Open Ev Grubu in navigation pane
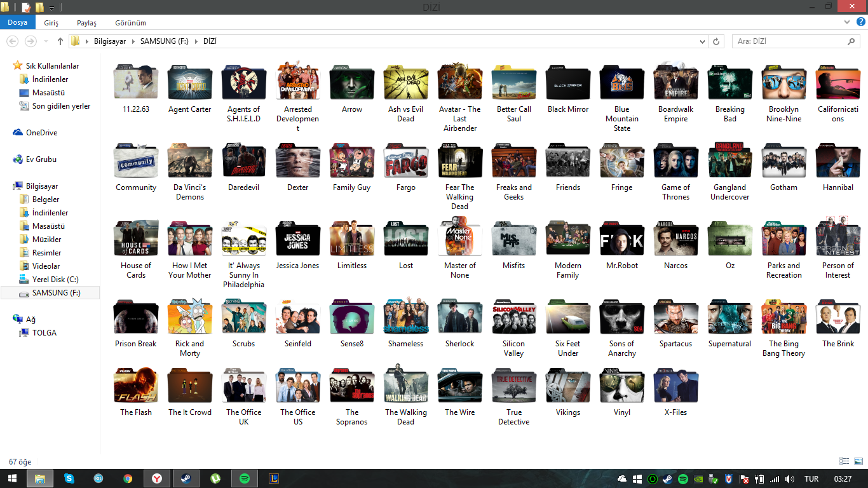The width and height of the screenshot is (868, 488). (x=41, y=159)
